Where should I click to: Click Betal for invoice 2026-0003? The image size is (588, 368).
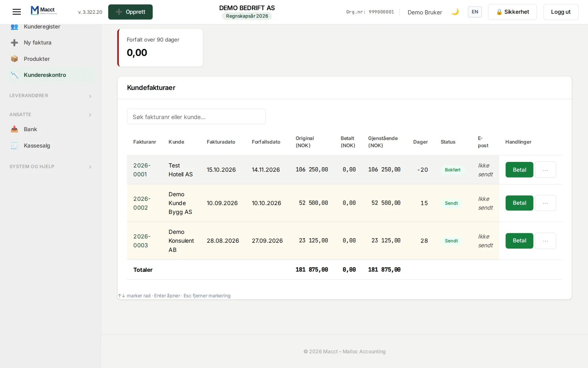click(x=519, y=240)
